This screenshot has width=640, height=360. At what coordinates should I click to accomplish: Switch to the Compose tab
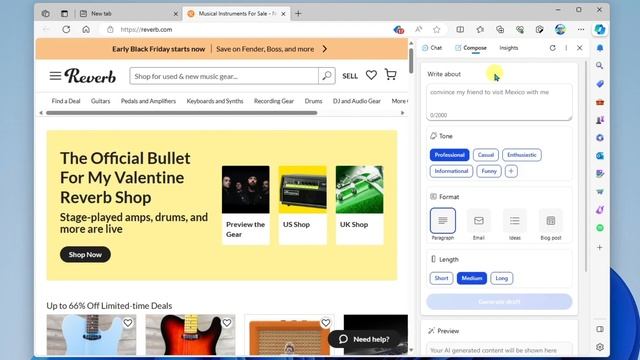click(471, 48)
